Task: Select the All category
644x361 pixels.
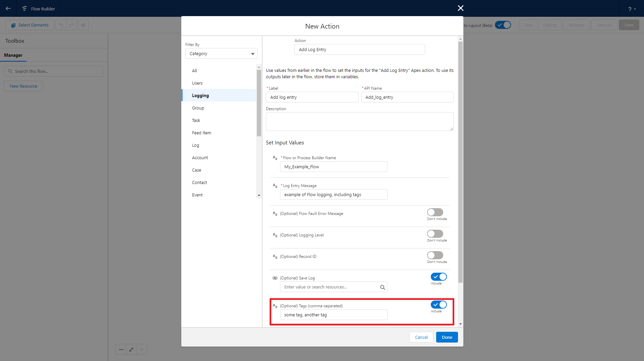Action: tap(219, 71)
